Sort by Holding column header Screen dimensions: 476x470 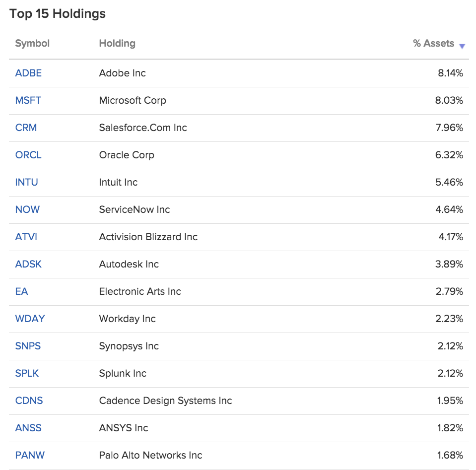tap(117, 43)
